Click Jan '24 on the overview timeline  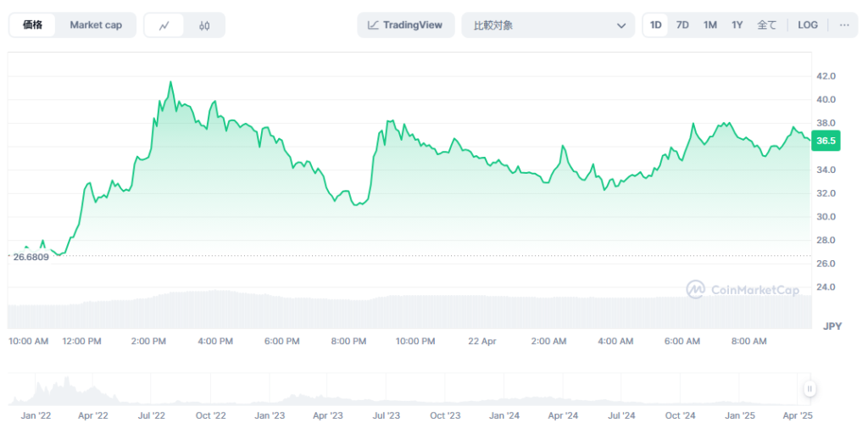(504, 416)
